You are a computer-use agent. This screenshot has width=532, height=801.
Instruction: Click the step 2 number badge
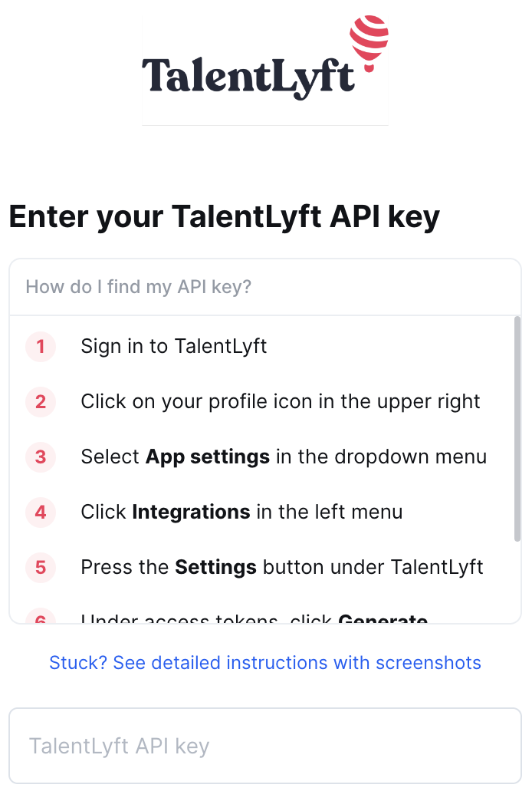(x=41, y=402)
